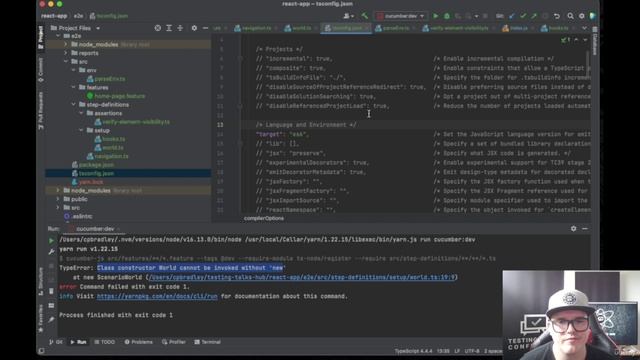
Task: Select package.json in project tree
Action: [96, 165]
